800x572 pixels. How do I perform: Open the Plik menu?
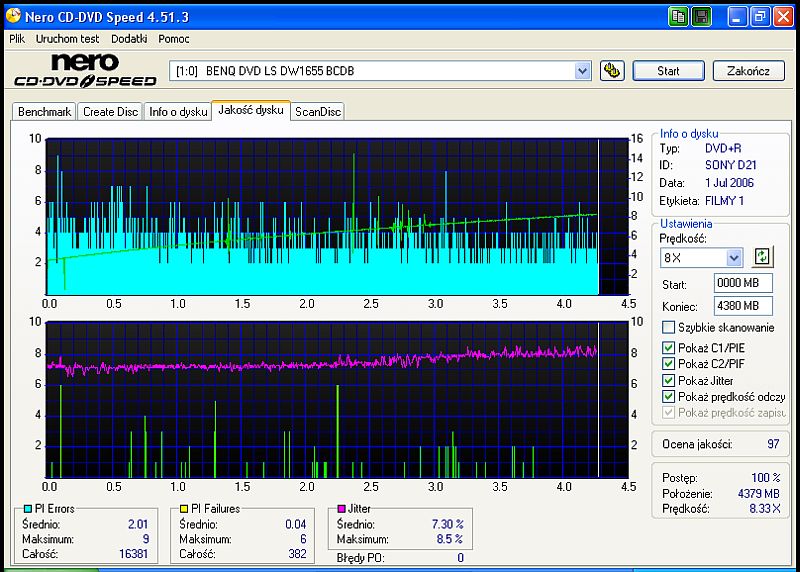point(17,39)
